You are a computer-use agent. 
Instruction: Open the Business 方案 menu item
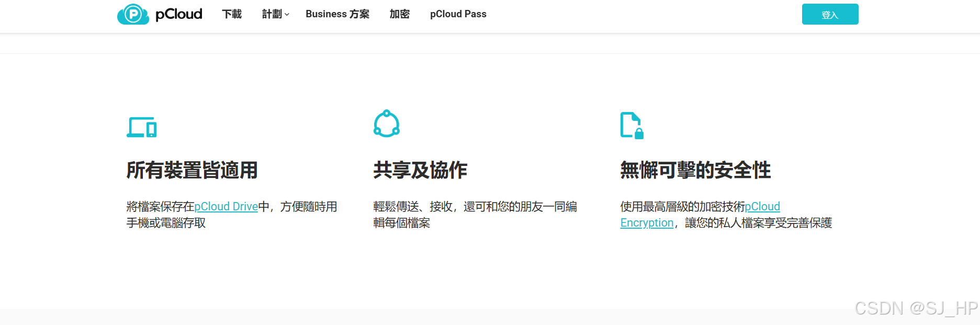(x=337, y=14)
